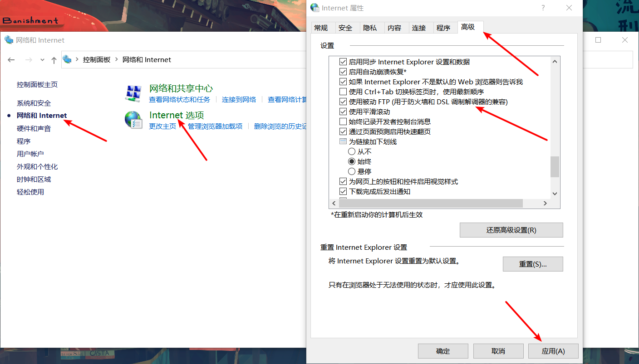Click the Forward arrow in Control Panel window
The height and width of the screenshot is (364, 639).
(29, 60)
